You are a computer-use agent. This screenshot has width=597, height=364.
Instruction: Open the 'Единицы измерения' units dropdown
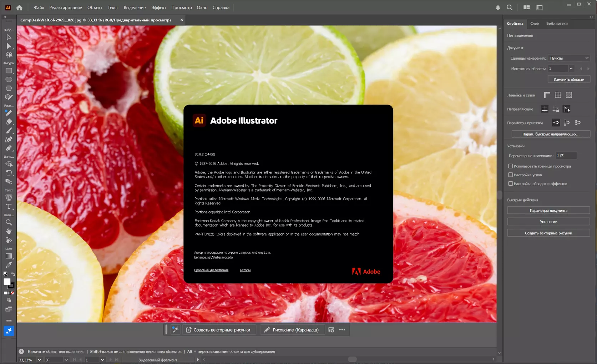coord(569,58)
